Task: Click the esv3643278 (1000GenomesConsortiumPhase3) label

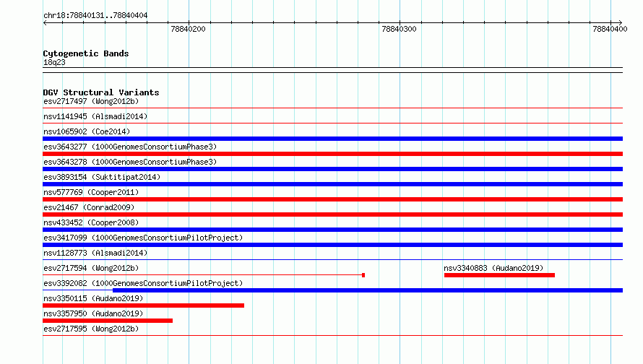Action: tap(130, 162)
